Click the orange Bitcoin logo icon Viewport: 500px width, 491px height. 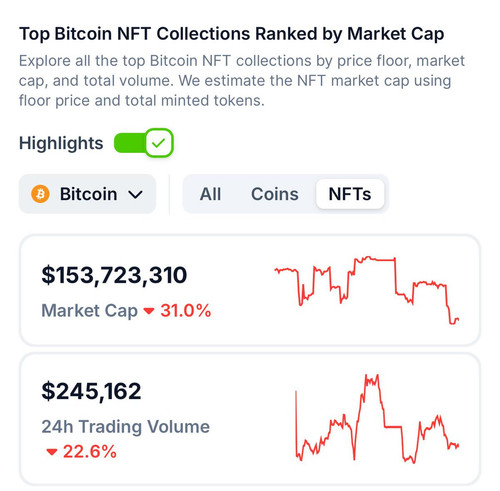[x=40, y=194]
